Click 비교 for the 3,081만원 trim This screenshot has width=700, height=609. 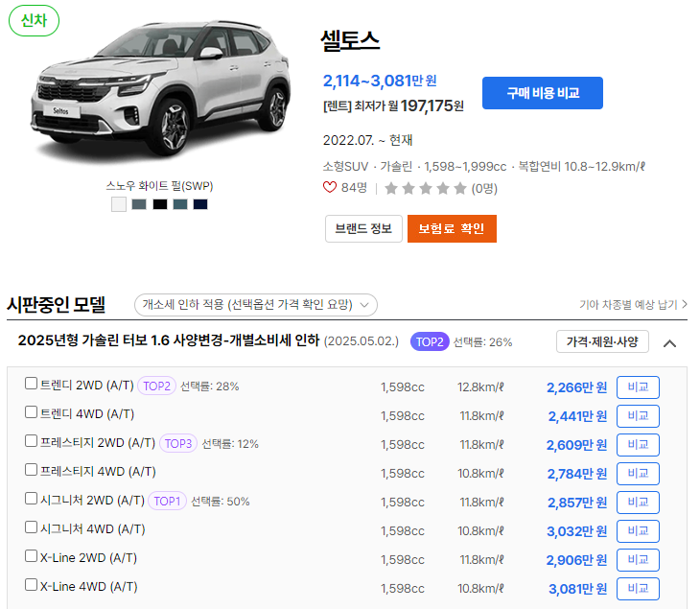(x=638, y=589)
